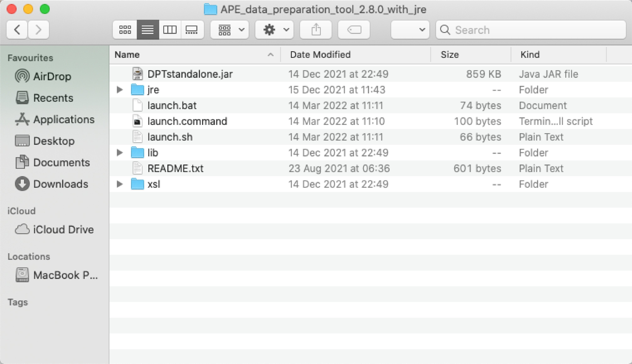Select the launch.command script icon
Viewport: 632px width, 364px height.
tap(137, 121)
